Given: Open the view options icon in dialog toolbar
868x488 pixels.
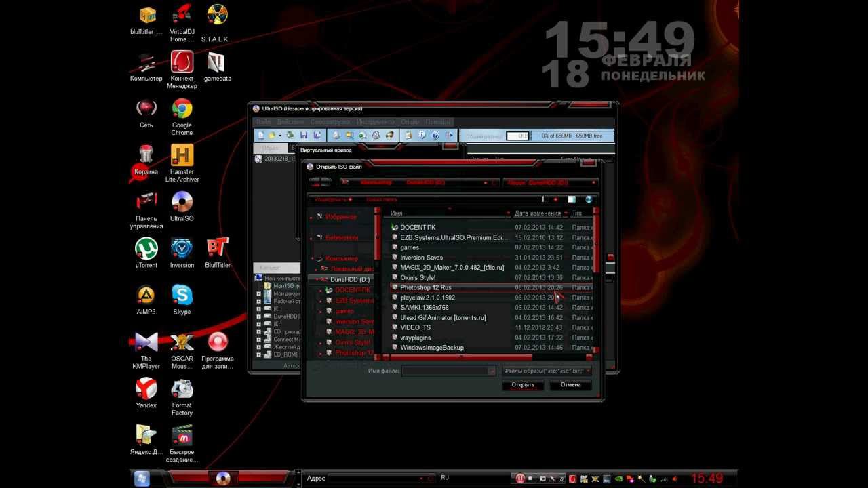Looking at the screenshot, I should tap(545, 199).
